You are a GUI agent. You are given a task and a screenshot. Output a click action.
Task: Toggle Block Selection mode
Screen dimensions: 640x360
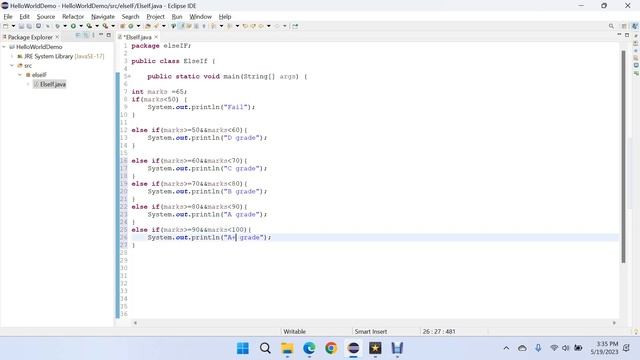click(x=196, y=26)
